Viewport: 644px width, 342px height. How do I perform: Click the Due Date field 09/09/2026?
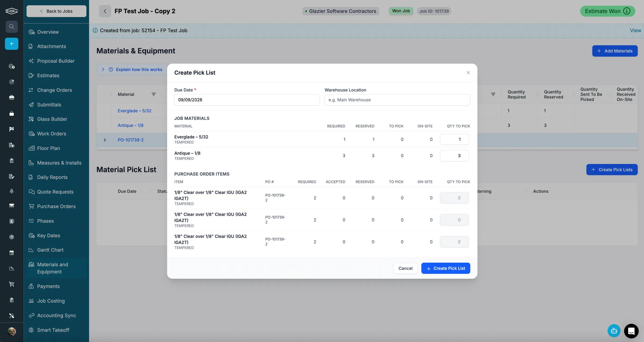pos(247,100)
